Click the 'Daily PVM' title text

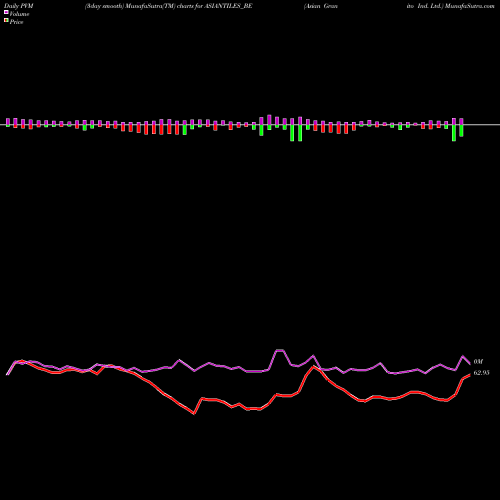(x=19, y=6)
